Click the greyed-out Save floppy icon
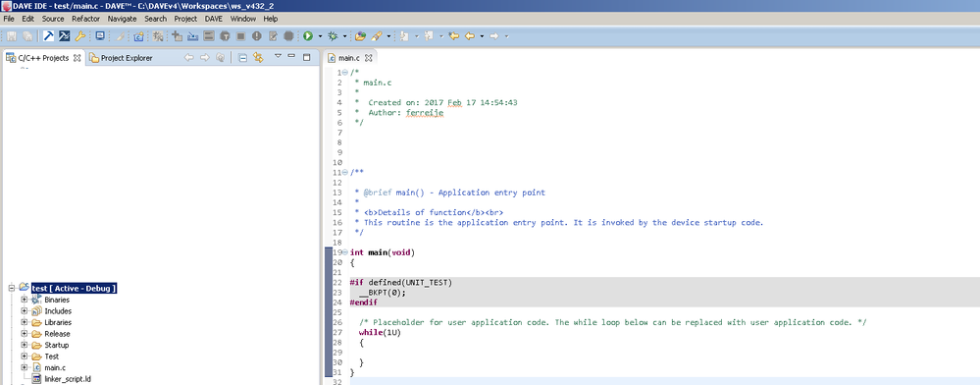Image resolution: width=980 pixels, height=385 pixels. (x=11, y=35)
